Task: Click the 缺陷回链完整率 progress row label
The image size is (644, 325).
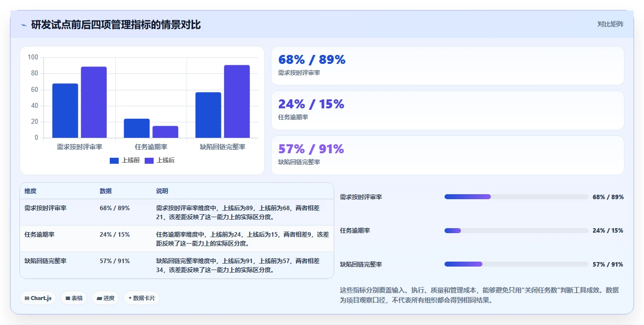Action: (361, 265)
